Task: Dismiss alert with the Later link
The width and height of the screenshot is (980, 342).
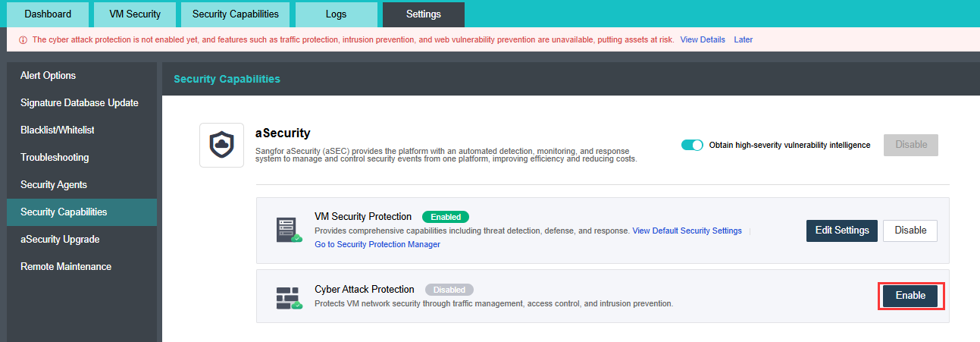Action: [744, 39]
